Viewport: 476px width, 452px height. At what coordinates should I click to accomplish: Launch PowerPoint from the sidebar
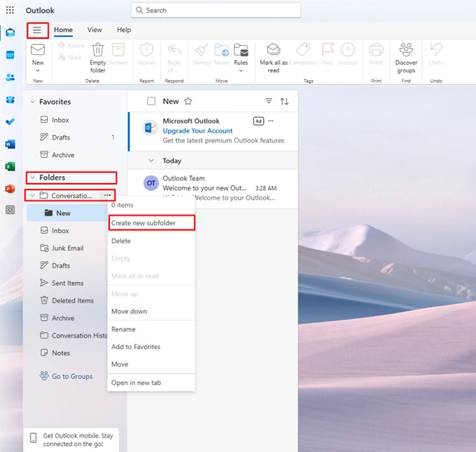tap(10, 189)
